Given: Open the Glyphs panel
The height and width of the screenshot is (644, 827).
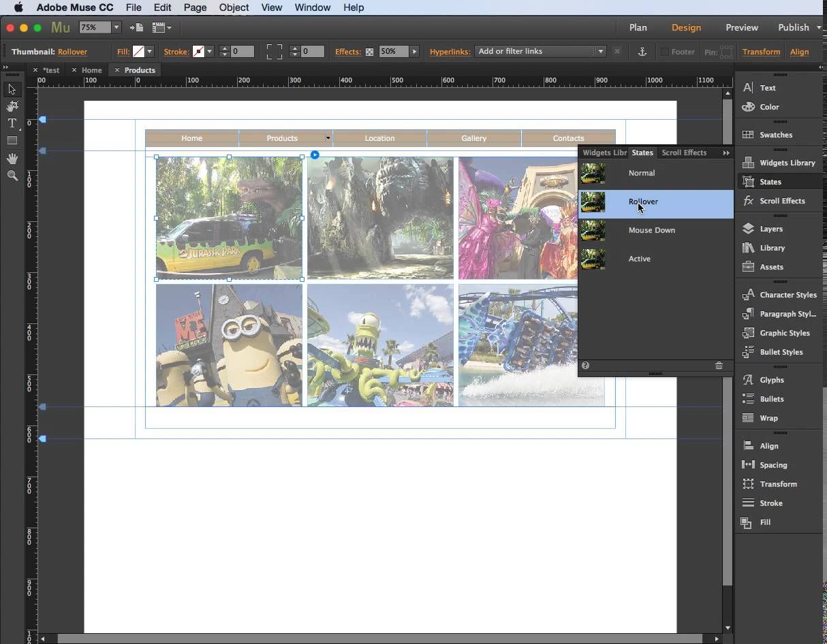Looking at the screenshot, I should click(x=772, y=380).
